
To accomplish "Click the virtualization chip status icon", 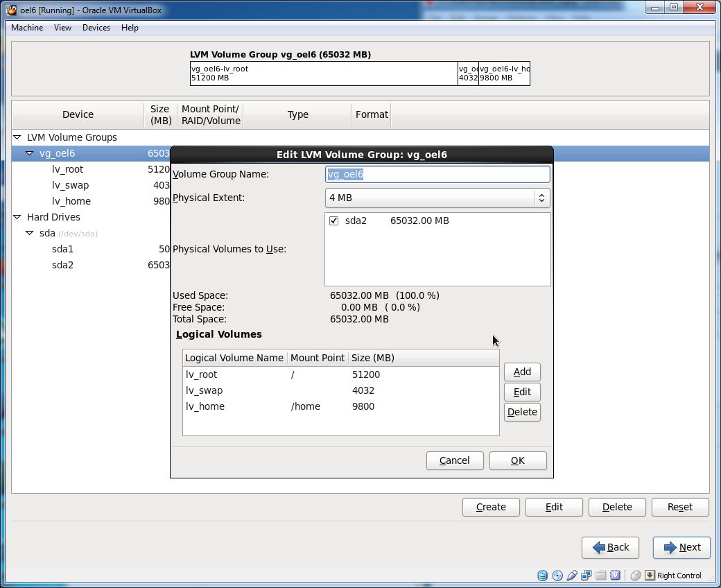I will pos(615,575).
